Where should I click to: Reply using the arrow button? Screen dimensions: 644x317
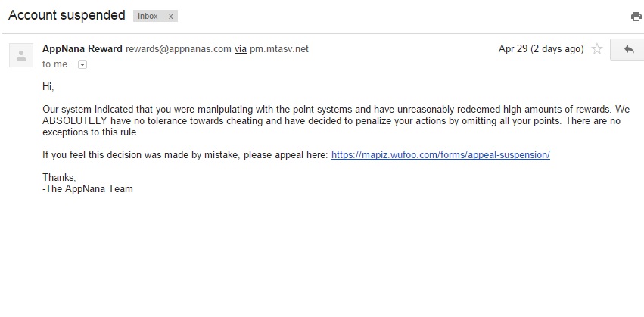click(627, 49)
